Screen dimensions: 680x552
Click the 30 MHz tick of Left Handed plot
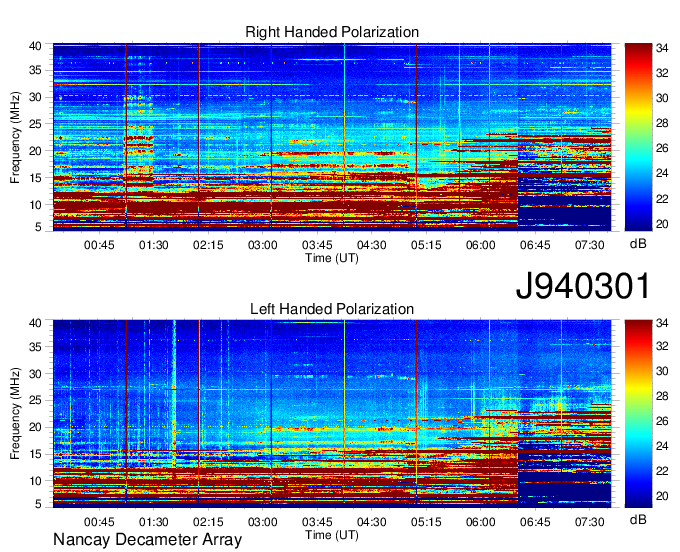(35, 373)
